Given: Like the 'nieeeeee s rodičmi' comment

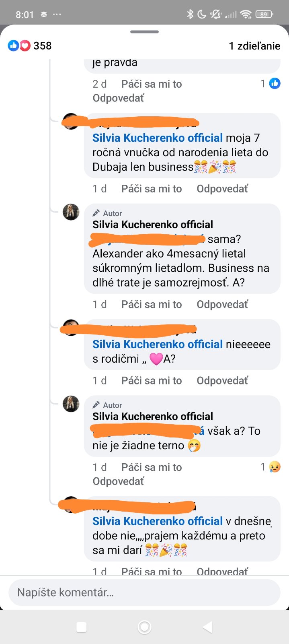Looking at the screenshot, I should pyautogui.click(x=152, y=380).
